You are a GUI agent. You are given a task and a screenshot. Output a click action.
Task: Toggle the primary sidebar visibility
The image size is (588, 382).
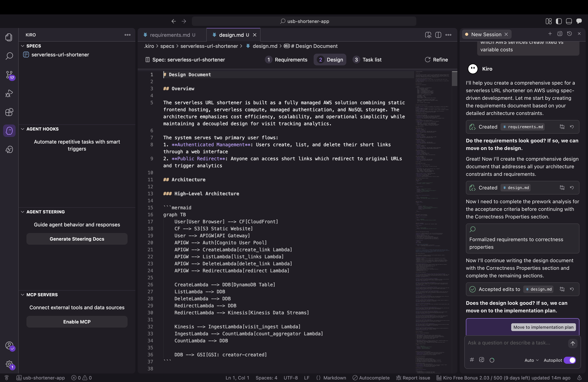click(x=559, y=21)
